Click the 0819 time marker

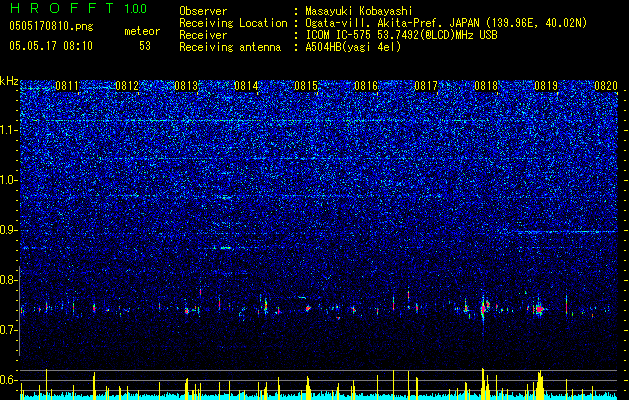(x=546, y=86)
